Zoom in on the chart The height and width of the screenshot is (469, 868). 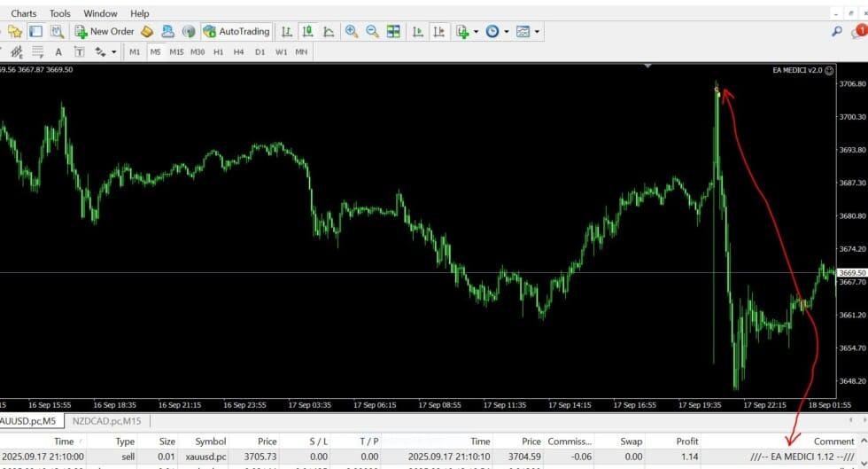[x=352, y=31]
